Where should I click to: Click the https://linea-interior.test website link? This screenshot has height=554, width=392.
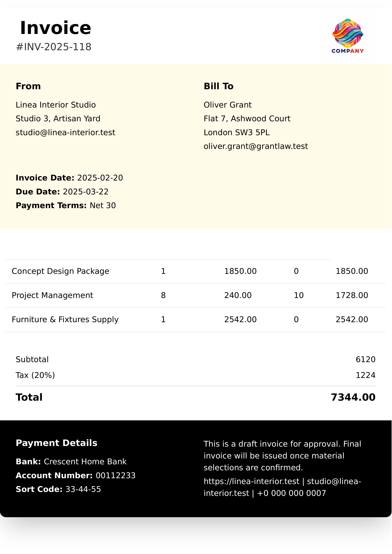click(251, 481)
